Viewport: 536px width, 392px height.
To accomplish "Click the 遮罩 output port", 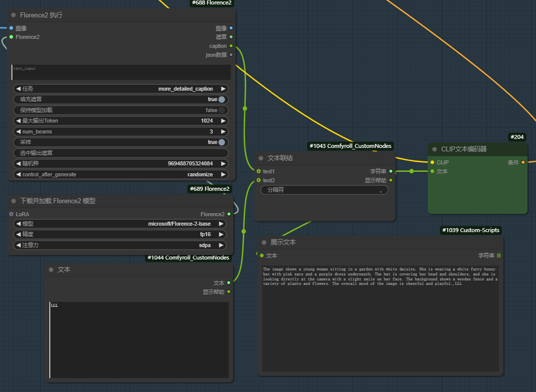I will pos(231,37).
